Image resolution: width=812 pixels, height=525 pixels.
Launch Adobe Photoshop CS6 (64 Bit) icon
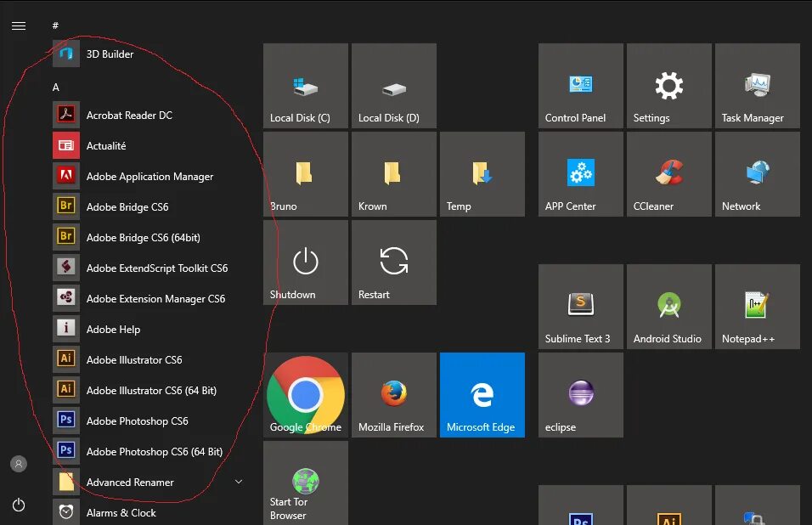[66, 451]
